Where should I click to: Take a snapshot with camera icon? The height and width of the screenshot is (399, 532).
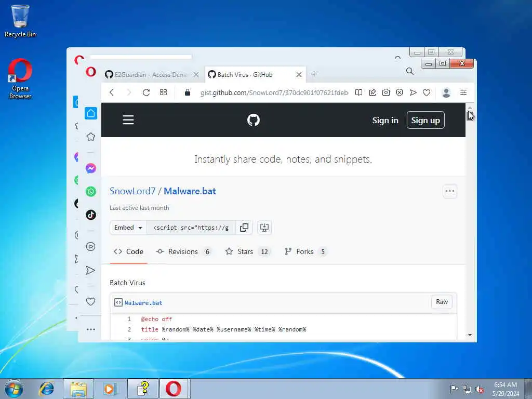[386, 92]
